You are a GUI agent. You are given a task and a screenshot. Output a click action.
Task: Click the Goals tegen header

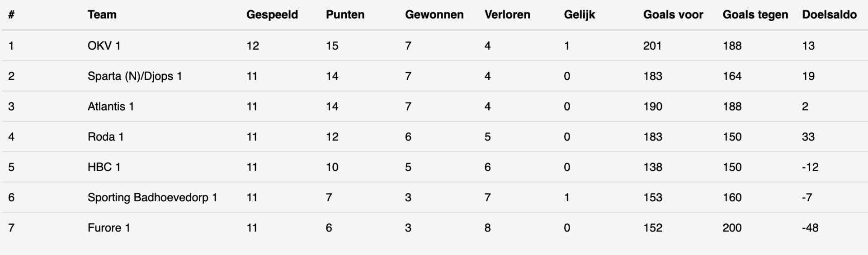755,14
